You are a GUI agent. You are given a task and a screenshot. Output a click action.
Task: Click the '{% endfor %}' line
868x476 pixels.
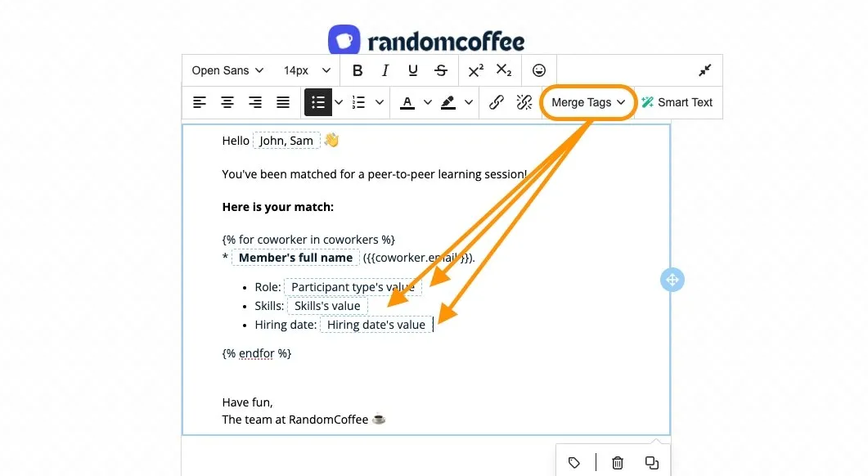pos(256,353)
